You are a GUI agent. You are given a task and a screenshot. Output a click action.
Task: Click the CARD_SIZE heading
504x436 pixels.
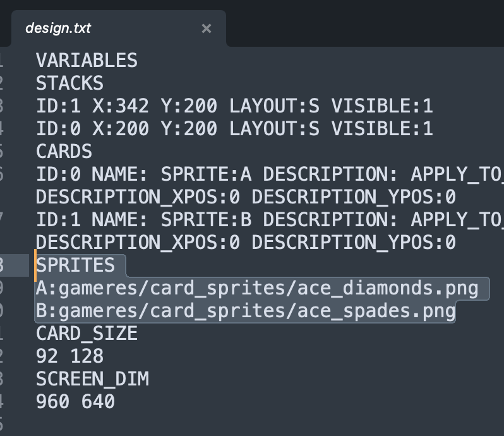[87, 333]
